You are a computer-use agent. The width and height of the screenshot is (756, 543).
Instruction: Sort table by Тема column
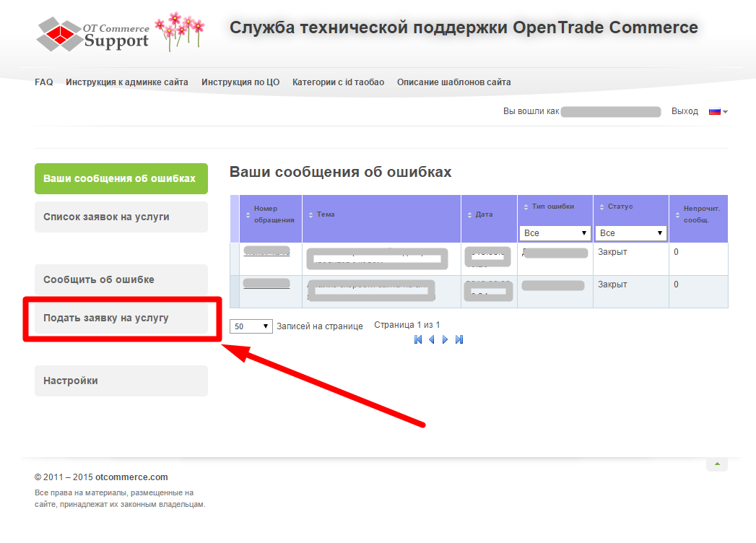tap(321, 214)
